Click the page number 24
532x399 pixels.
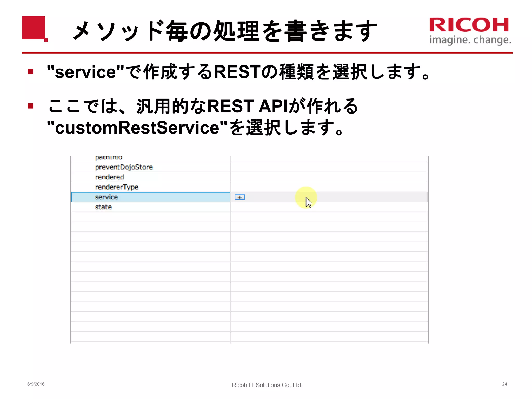tap(504, 384)
